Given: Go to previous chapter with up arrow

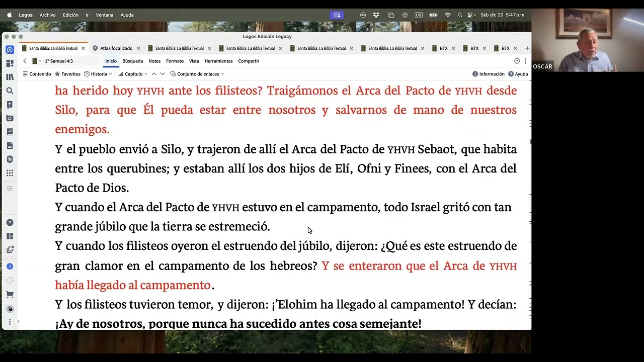Looking at the screenshot, I should coord(154,74).
